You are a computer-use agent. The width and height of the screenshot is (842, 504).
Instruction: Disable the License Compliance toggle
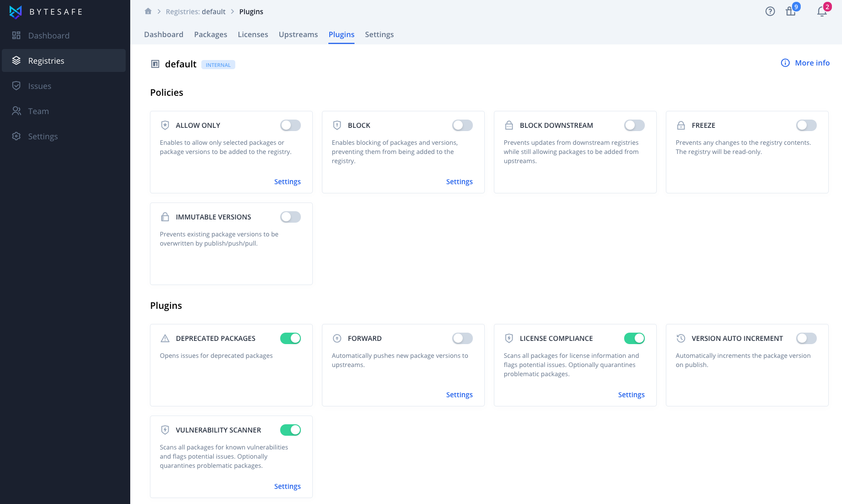tap(634, 338)
